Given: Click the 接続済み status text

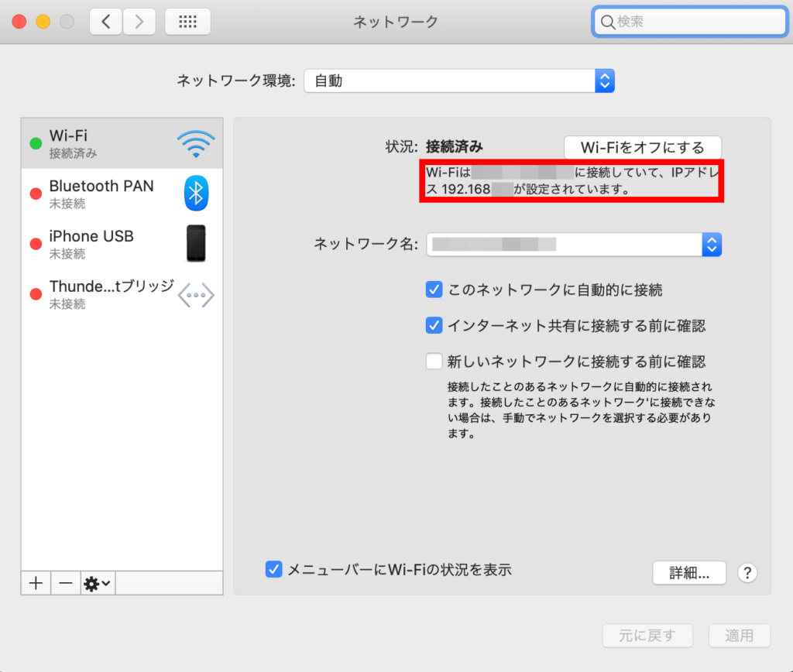Looking at the screenshot, I should [454, 146].
